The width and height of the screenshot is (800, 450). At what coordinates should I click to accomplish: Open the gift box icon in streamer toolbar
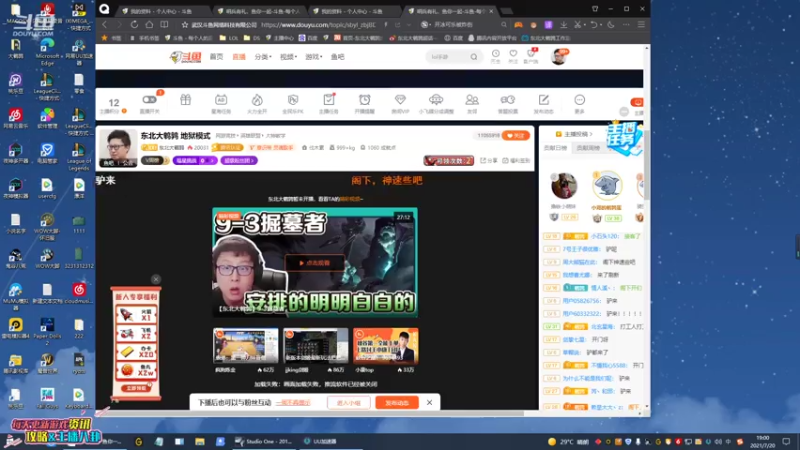[x=185, y=100]
